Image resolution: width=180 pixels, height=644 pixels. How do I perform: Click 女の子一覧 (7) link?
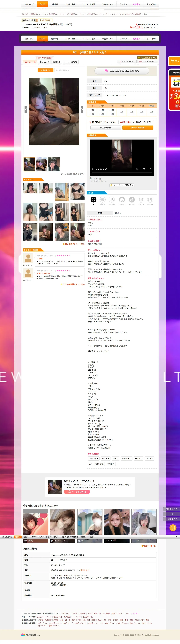pos(149,546)
